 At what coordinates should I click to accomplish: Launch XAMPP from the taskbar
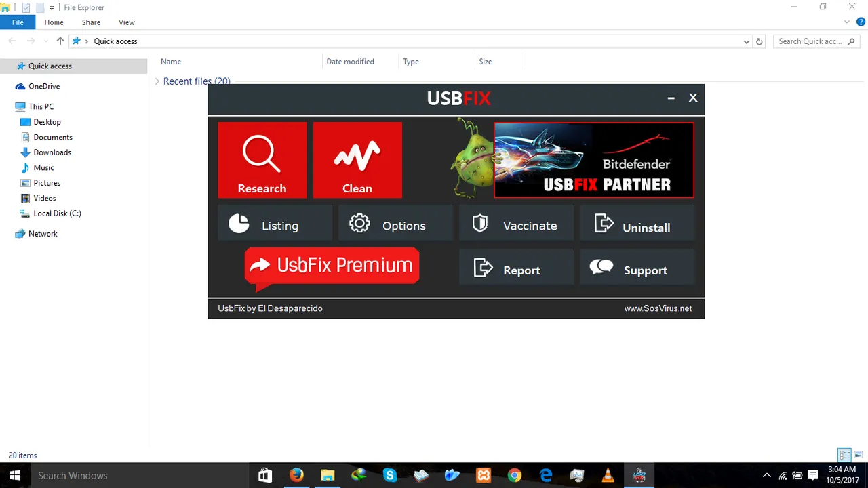(484, 475)
